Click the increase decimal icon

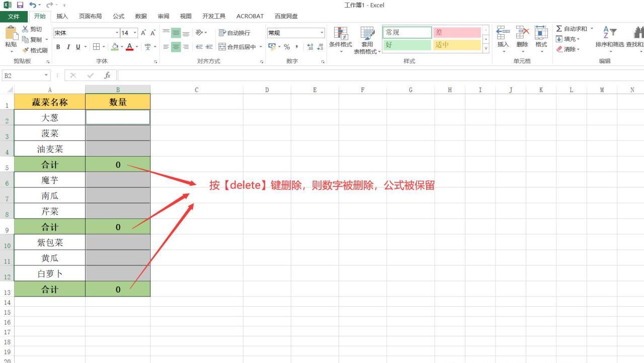click(310, 47)
